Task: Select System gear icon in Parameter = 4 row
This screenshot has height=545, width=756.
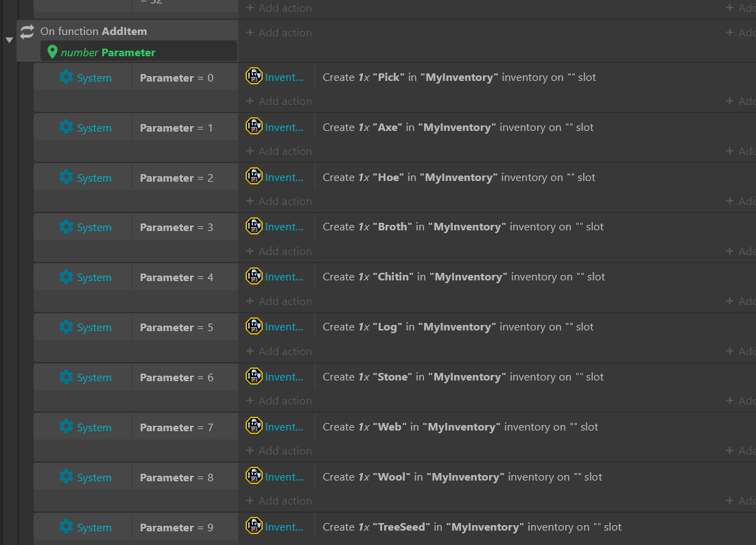Action: [66, 277]
